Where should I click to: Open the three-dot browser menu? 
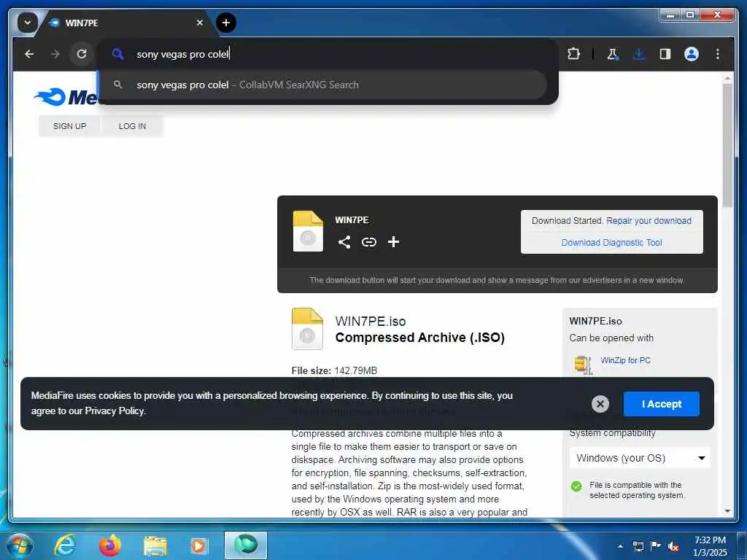718,54
